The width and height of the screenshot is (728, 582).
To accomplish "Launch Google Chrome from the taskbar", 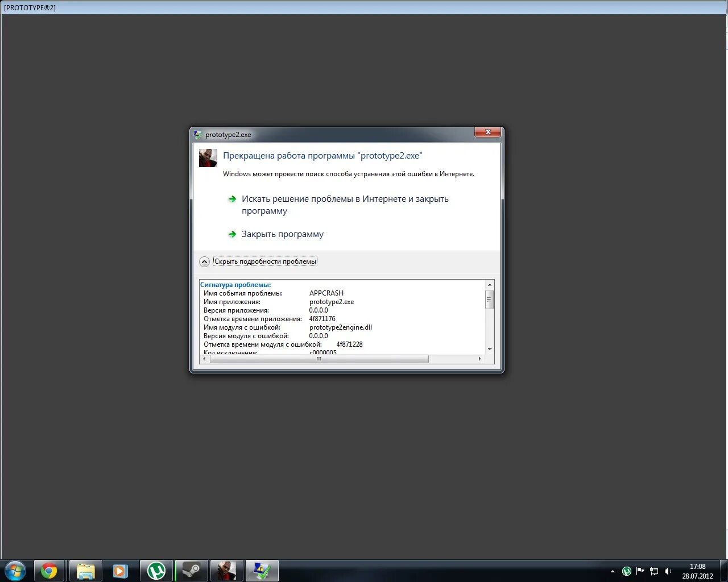I will [50, 571].
